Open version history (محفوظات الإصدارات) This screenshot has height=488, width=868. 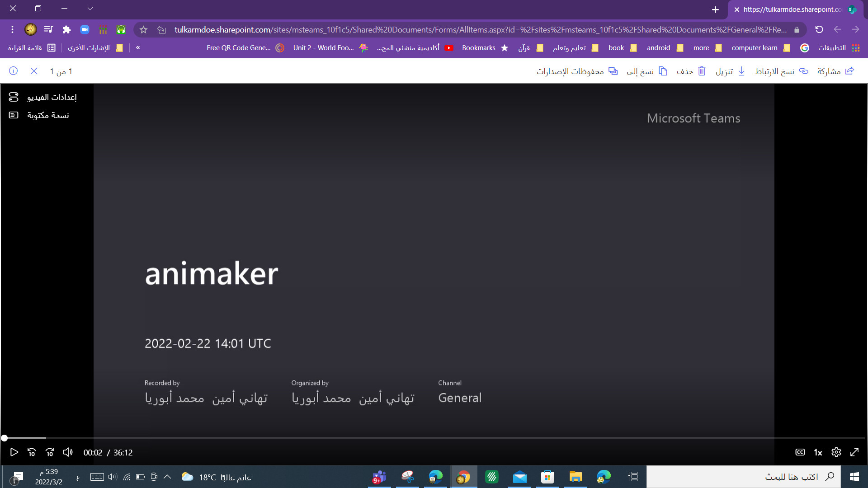point(577,71)
